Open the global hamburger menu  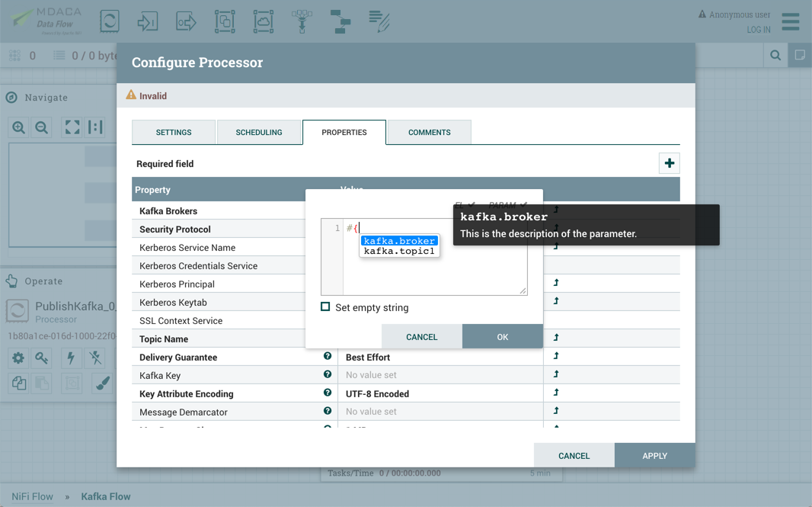point(791,21)
